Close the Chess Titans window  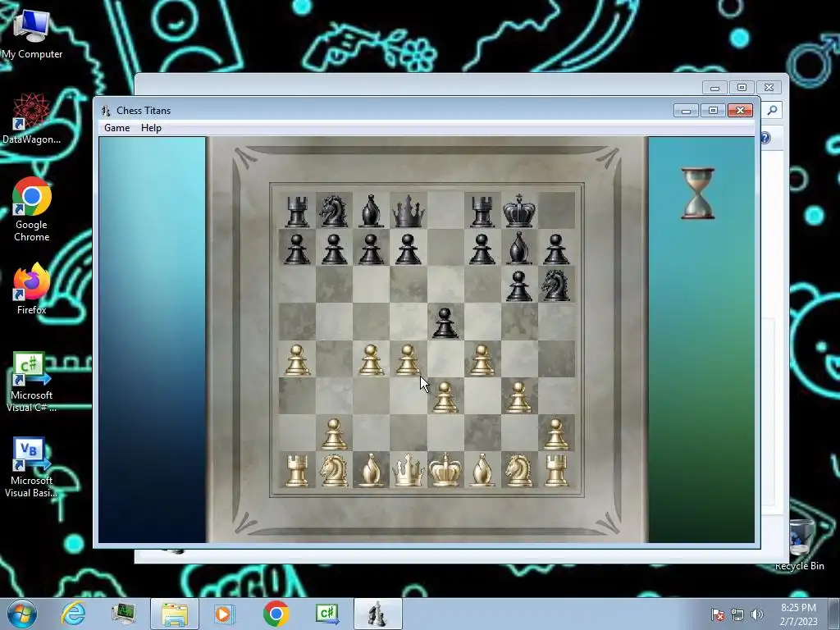click(x=741, y=111)
